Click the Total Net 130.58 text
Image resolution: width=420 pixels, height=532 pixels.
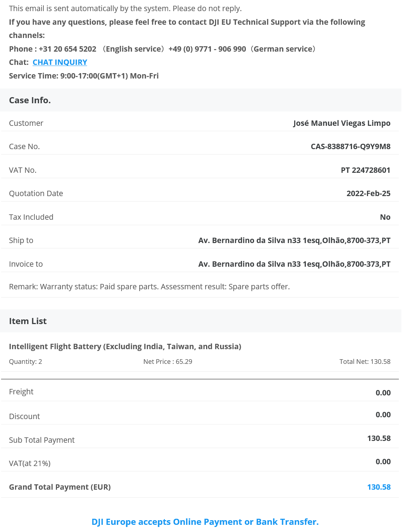(365, 362)
